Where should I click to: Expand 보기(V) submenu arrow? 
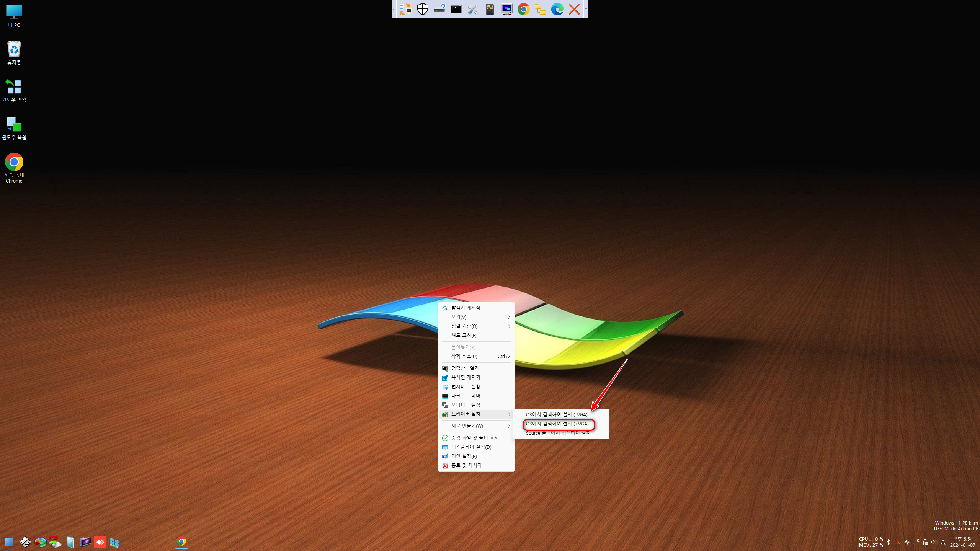point(510,317)
